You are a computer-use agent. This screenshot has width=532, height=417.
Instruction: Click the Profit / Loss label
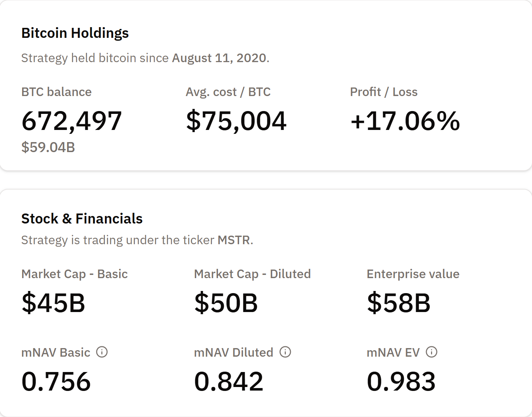(384, 92)
